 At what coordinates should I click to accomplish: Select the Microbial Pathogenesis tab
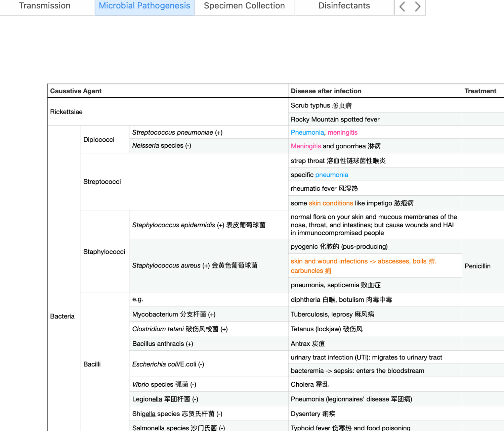point(144,6)
